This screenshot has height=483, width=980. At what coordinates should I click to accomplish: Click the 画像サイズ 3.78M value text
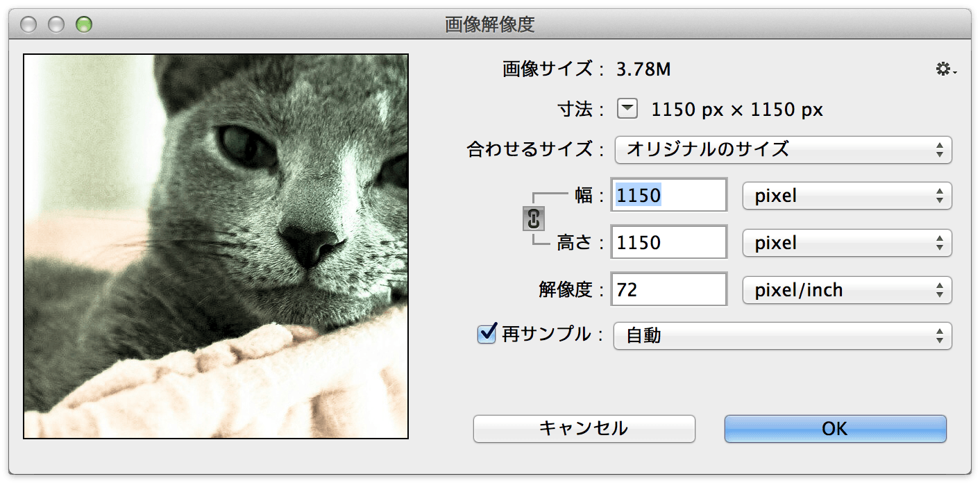[643, 69]
